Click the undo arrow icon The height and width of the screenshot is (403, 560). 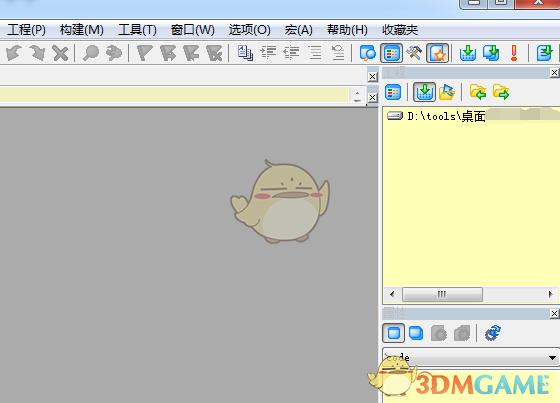coord(14,53)
